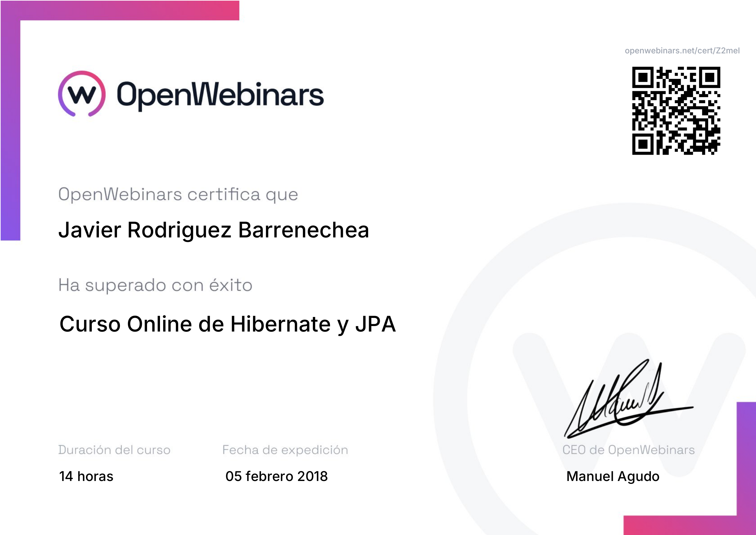The image size is (756, 535).
Task: Click the top-left finder square of QR code
Action: pos(643,78)
